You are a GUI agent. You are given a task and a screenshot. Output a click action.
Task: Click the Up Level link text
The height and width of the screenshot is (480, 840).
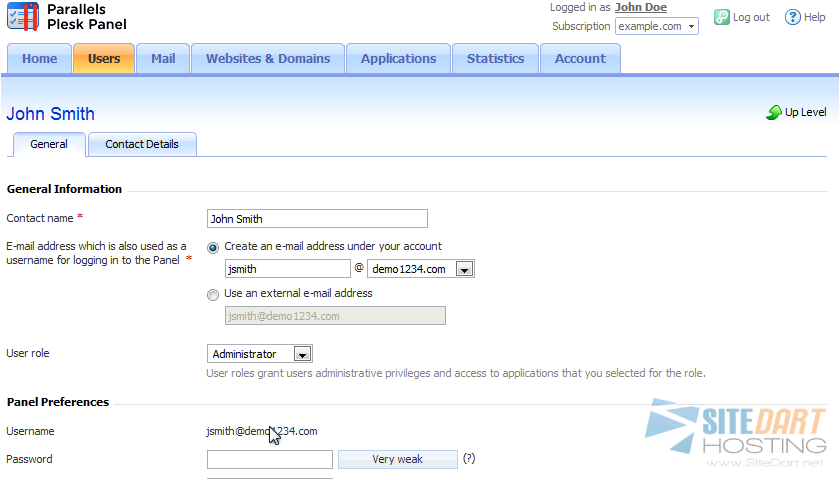805,112
